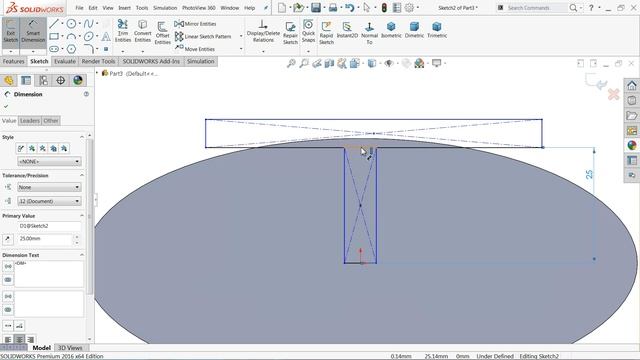Collapse the Tolerance/Precision section

pyautogui.click(x=82, y=175)
